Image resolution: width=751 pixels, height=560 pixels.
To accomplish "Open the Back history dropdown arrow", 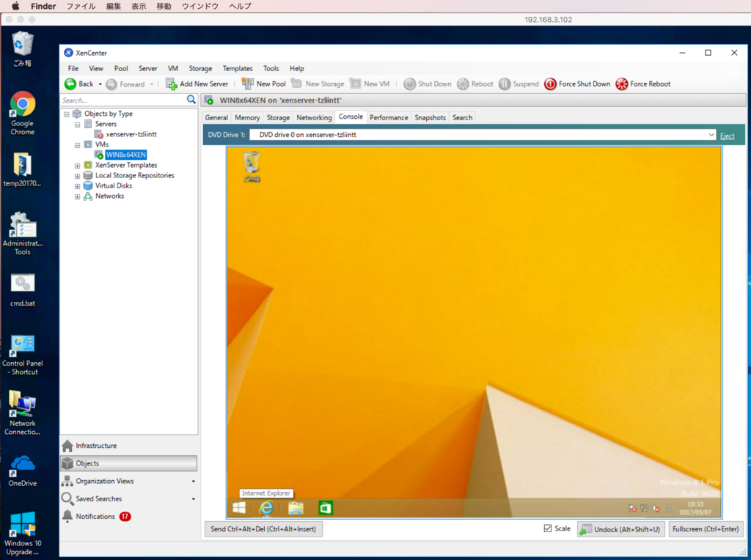I will click(100, 84).
